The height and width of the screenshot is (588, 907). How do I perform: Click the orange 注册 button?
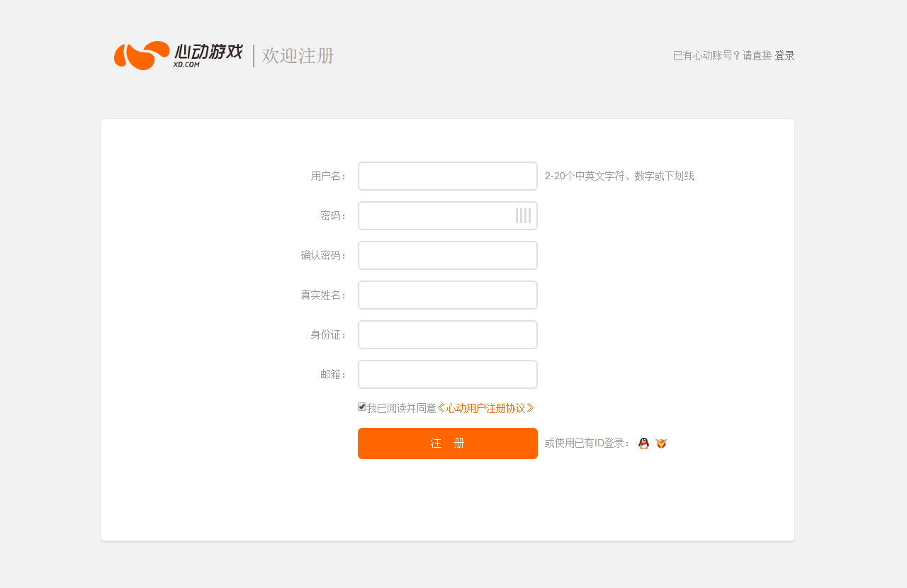[x=448, y=443]
